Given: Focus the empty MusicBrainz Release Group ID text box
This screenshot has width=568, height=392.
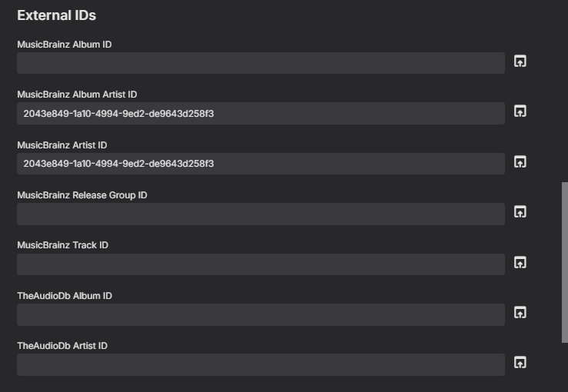Looking at the screenshot, I should (x=261, y=214).
